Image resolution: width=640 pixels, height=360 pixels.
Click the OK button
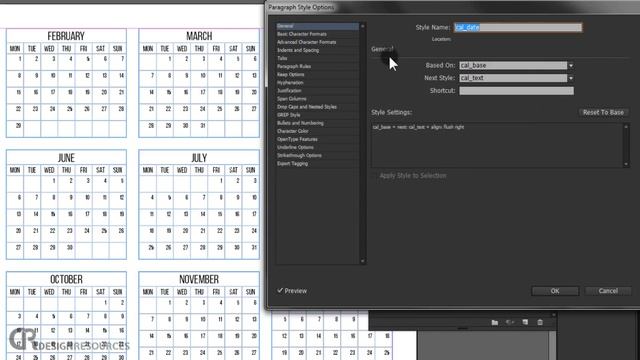[x=555, y=291]
